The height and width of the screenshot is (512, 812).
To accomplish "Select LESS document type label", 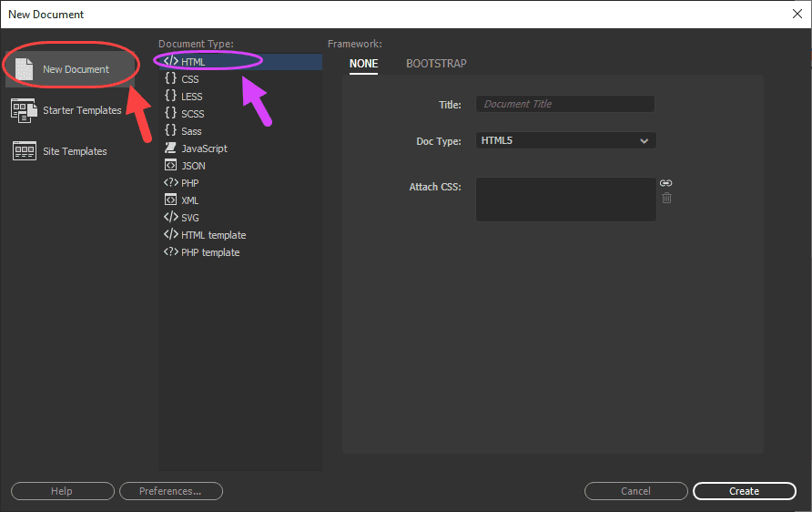I will point(191,97).
